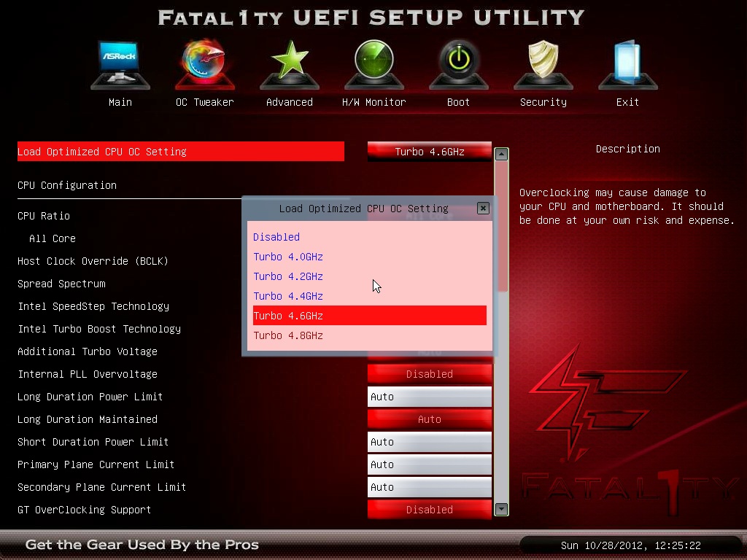Screen dimensions: 747x560
Task: Choose Disabled in the OC setting popup
Action: pos(370,237)
